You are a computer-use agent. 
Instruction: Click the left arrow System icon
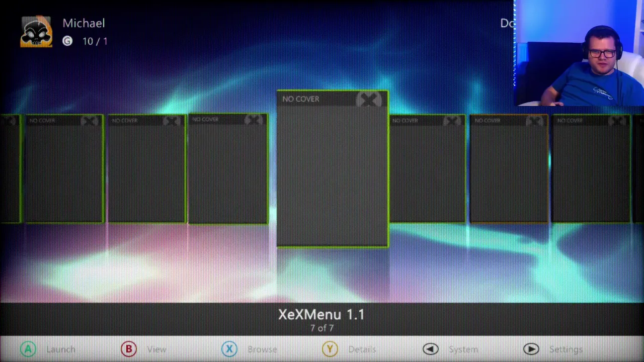tap(431, 349)
